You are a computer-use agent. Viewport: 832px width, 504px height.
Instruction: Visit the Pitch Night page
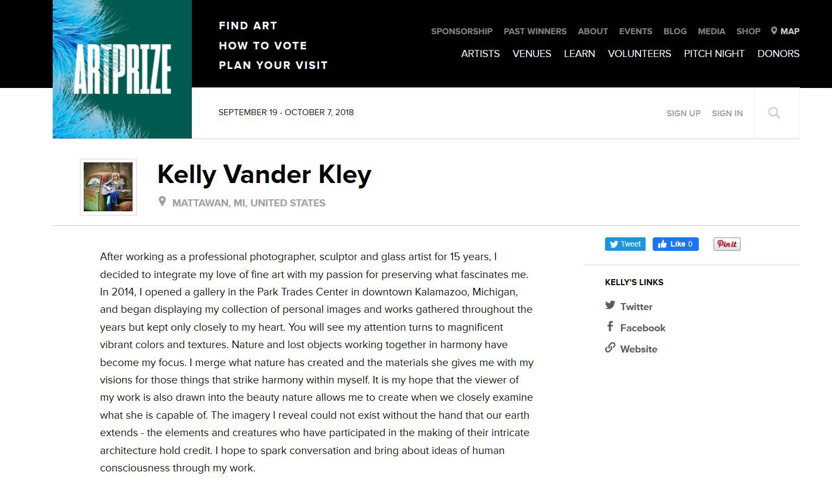click(x=714, y=54)
